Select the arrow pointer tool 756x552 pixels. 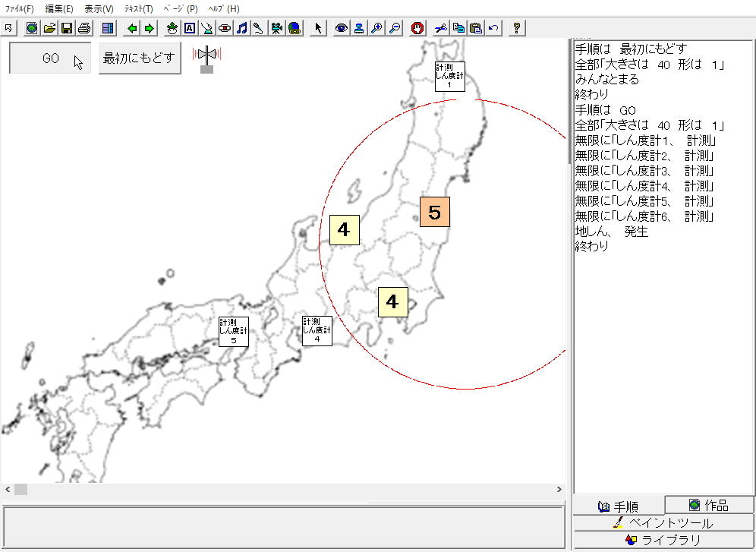pyautogui.click(x=318, y=28)
